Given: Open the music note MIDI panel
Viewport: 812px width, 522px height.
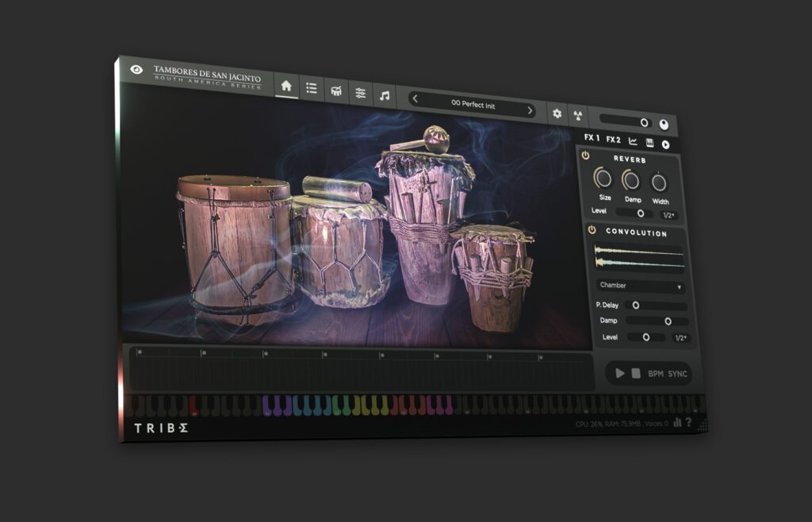Looking at the screenshot, I should [384, 97].
